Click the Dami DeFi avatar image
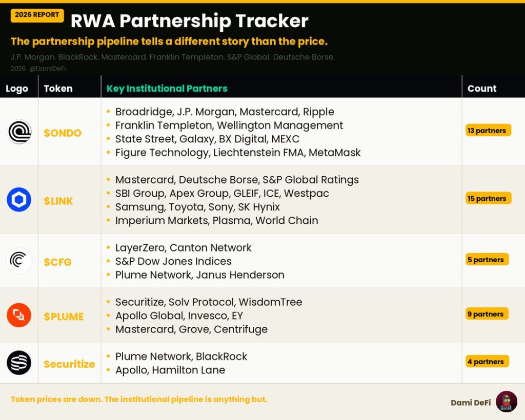The height and width of the screenshot is (420, 525). [507, 402]
